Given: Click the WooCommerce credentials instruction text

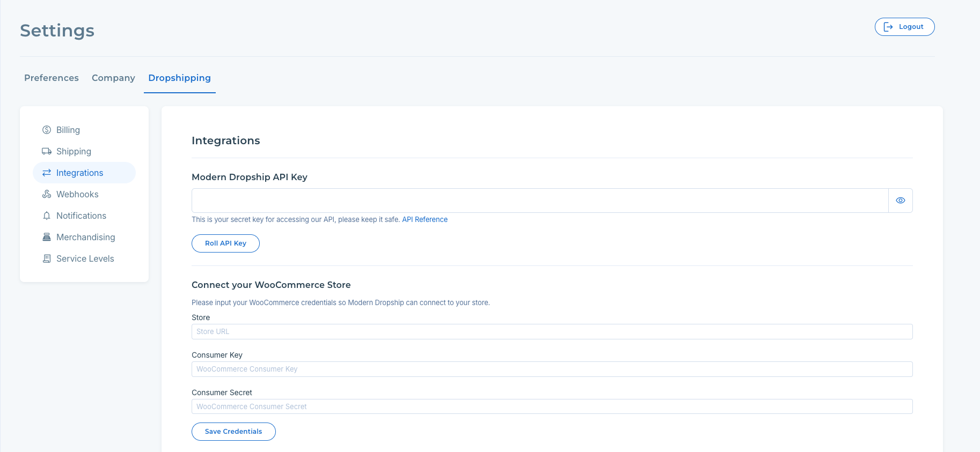Looking at the screenshot, I should 341,302.
